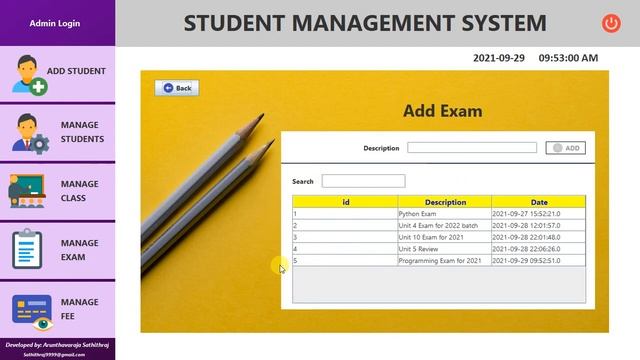The width and height of the screenshot is (640, 360).
Task: Click the Admin Login header text
Action: point(55,23)
